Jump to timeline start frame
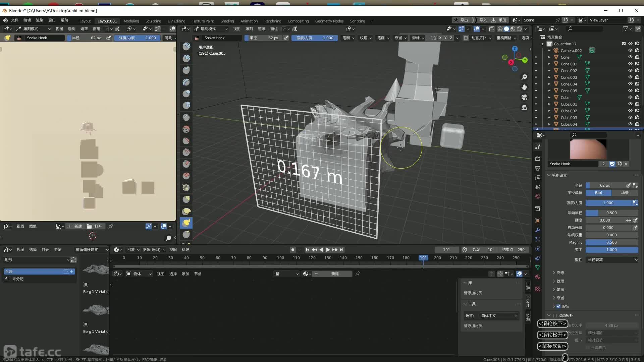 pyautogui.click(x=308, y=250)
